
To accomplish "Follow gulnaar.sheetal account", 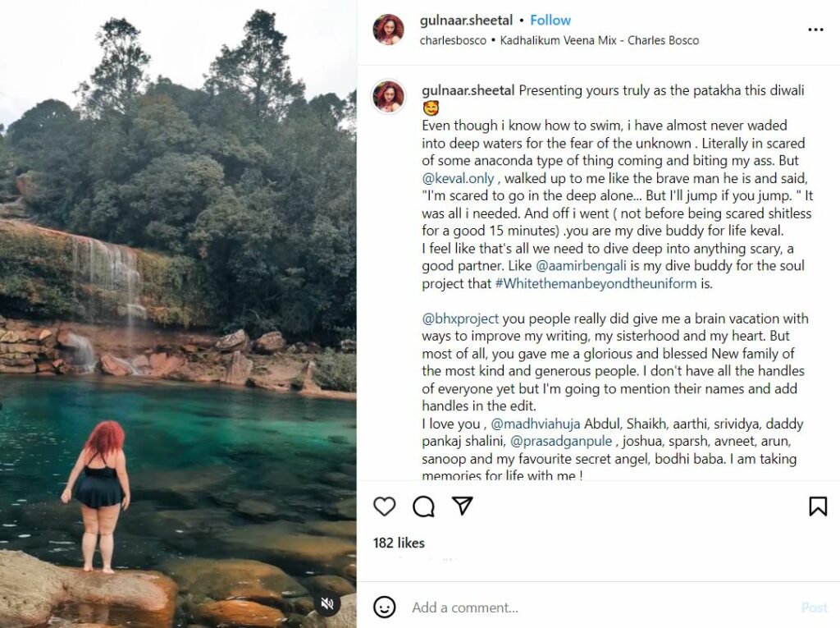I will [550, 21].
